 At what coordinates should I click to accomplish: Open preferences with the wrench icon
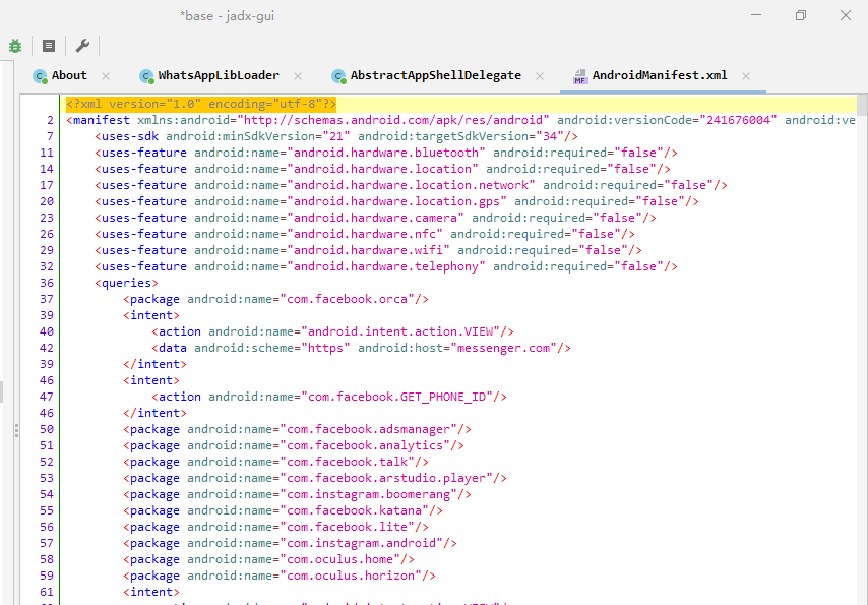click(82, 46)
